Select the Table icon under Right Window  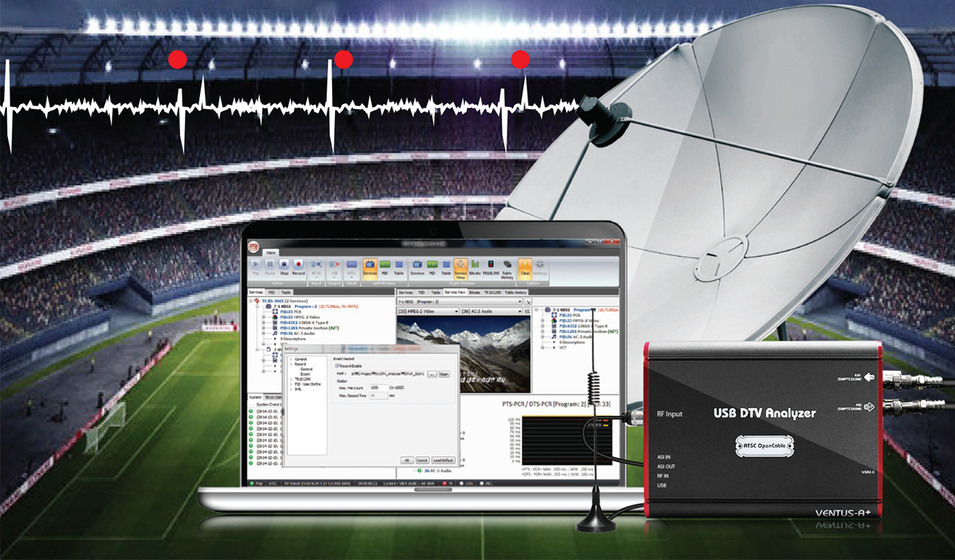click(x=446, y=267)
